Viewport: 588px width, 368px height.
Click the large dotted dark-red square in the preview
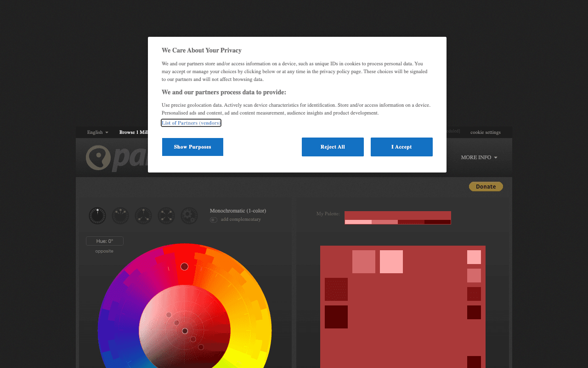(x=336, y=289)
